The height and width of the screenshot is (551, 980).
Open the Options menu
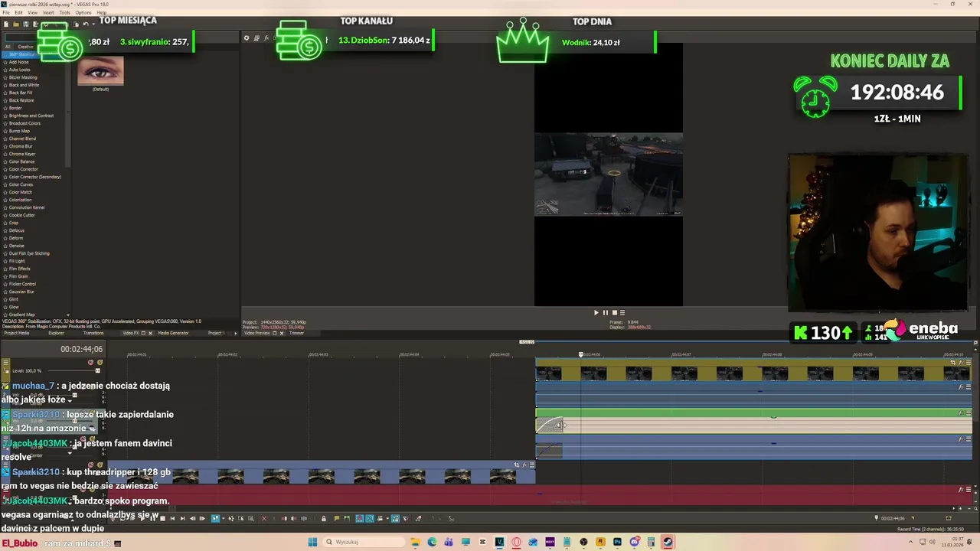coord(83,13)
